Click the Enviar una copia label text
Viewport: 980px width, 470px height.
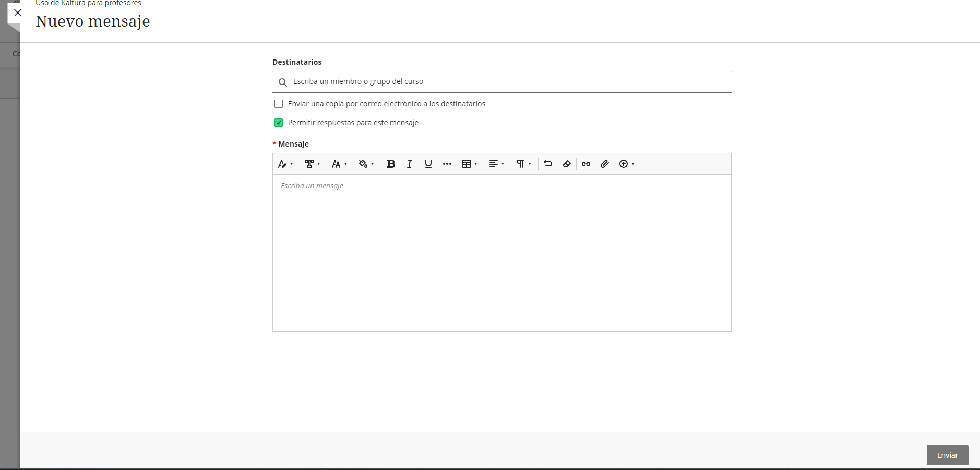click(387, 104)
